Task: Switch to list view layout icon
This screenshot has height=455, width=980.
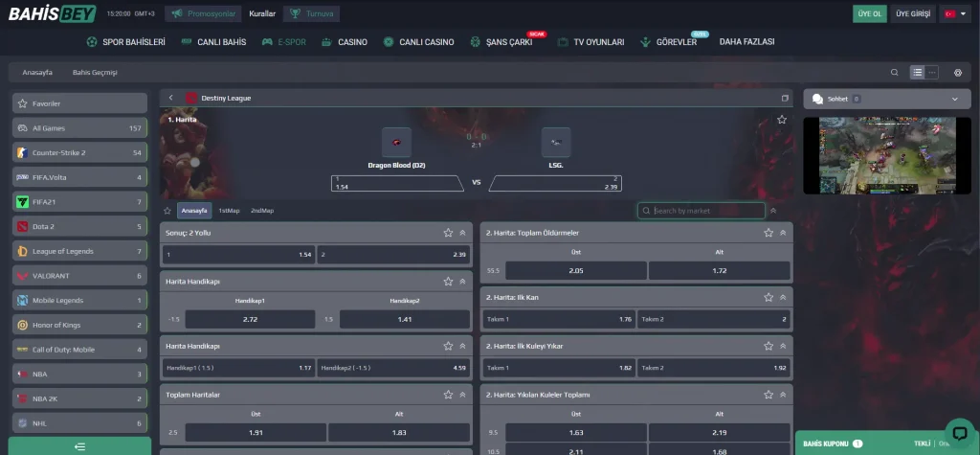Action: click(917, 73)
